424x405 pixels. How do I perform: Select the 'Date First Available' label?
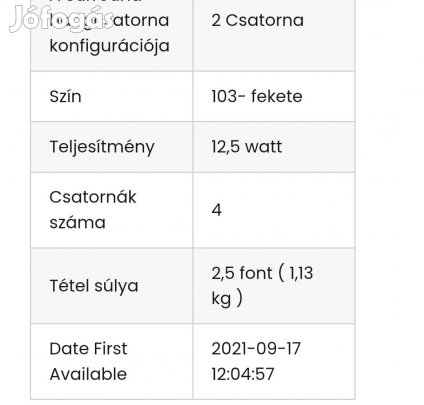[88, 361]
